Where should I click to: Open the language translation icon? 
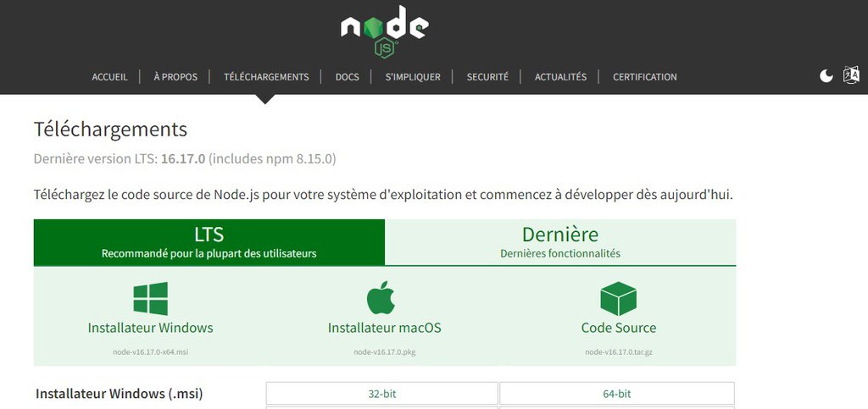pyautogui.click(x=851, y=75)
